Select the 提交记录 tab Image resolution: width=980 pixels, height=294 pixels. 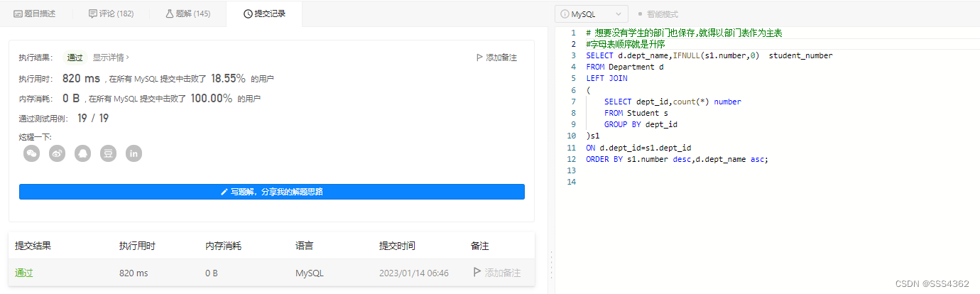click(264, 13)
